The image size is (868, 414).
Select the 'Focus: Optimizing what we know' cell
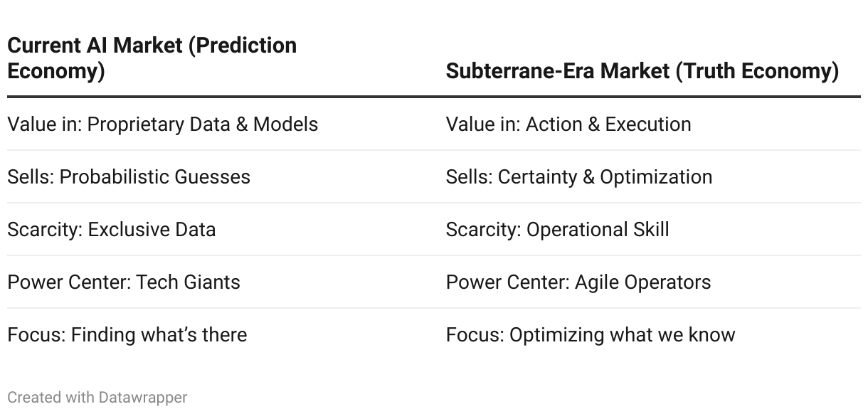coord(591,334)
